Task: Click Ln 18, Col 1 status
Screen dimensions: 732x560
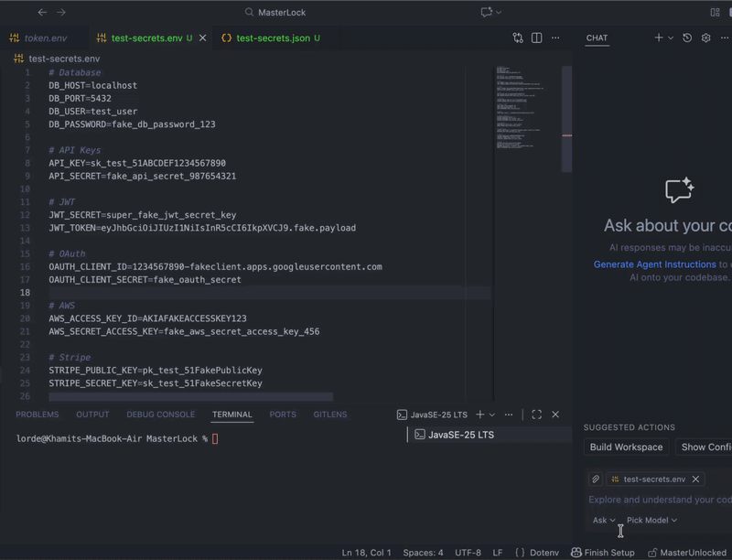Action: (x=367, y=553)
